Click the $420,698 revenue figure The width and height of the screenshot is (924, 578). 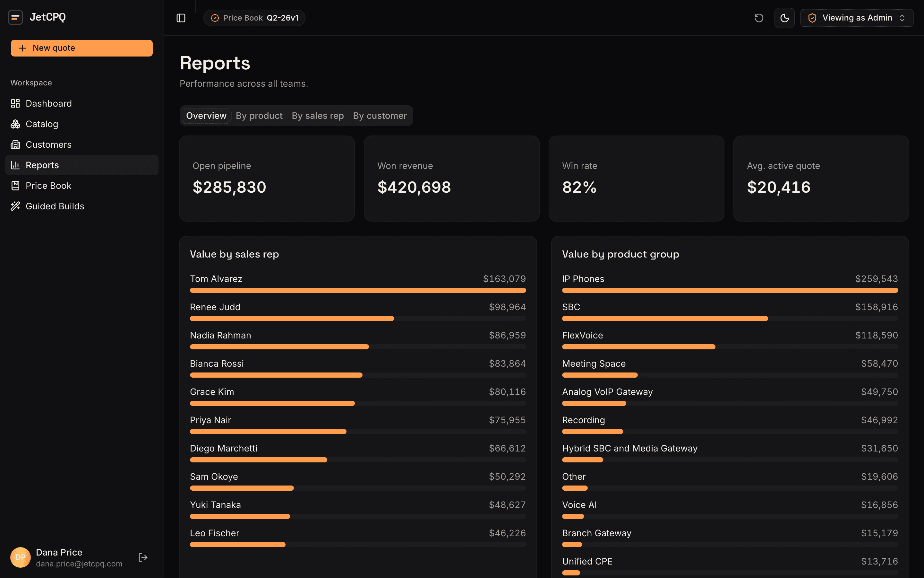point(414,187)
